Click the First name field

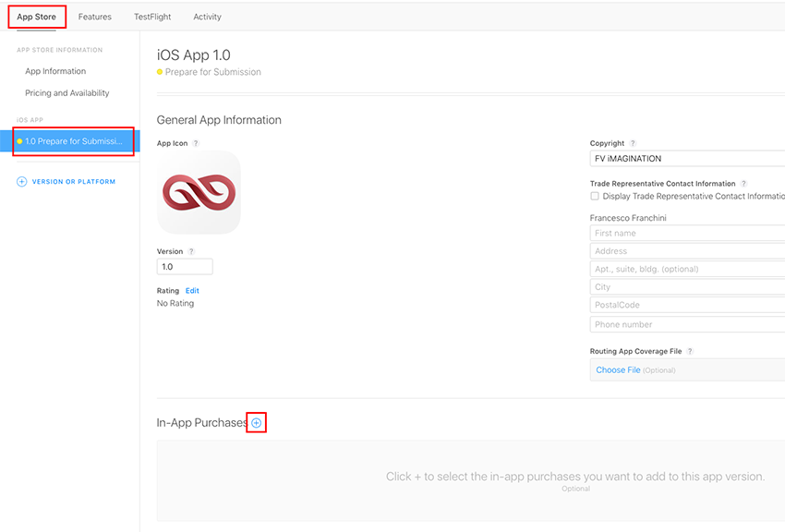click(x=687, y=234)
